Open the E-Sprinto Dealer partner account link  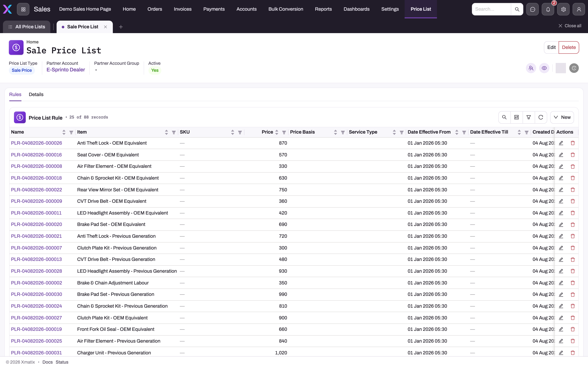click(x=66, y=70)
